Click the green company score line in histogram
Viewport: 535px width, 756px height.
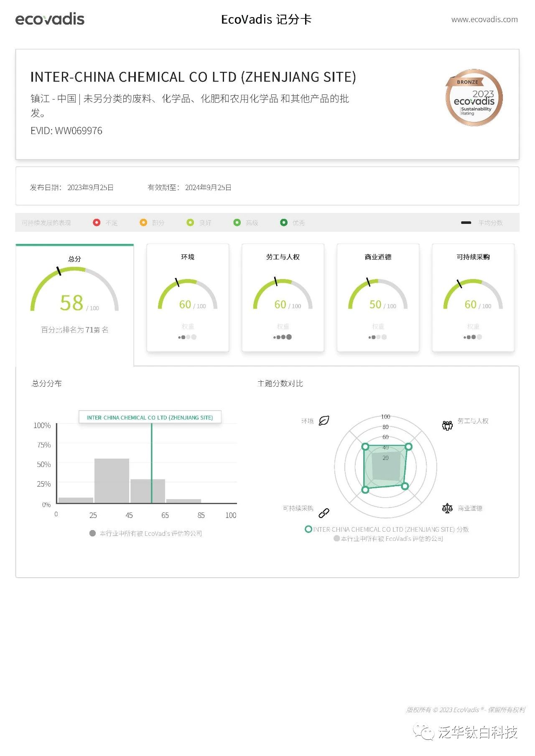(x=152, y=464)
